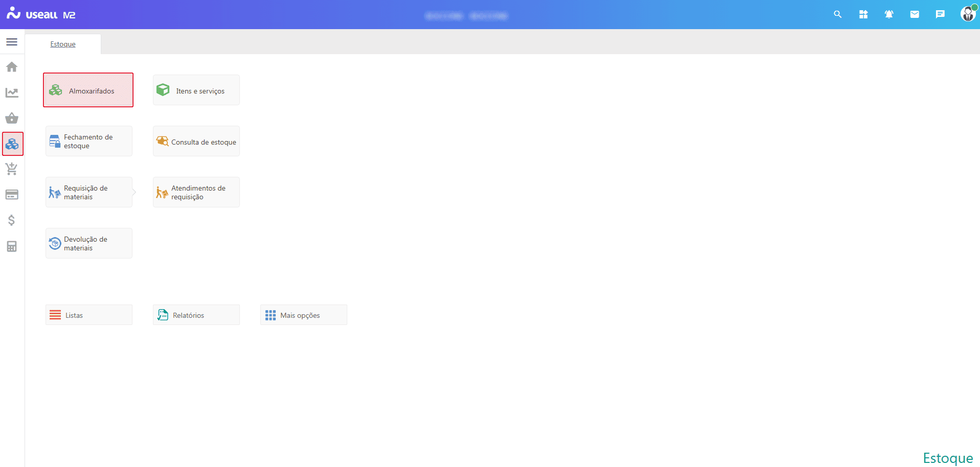
Task: Open the Relatórios menu
Action: coord(196,315)
